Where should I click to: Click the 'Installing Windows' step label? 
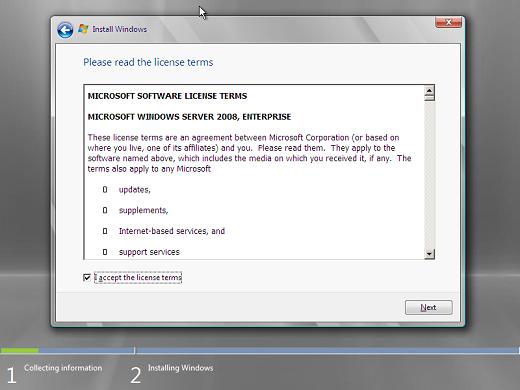(180, 368)
